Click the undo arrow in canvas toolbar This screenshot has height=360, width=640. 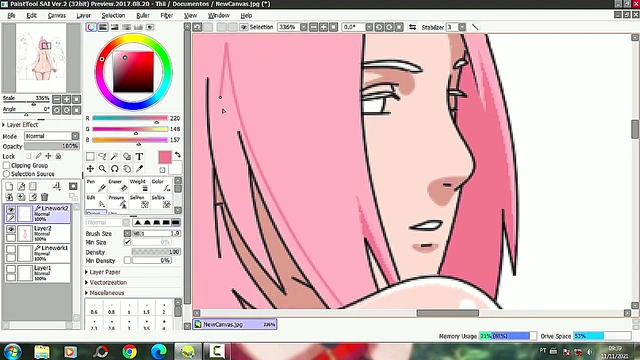(x=197, y=27)
